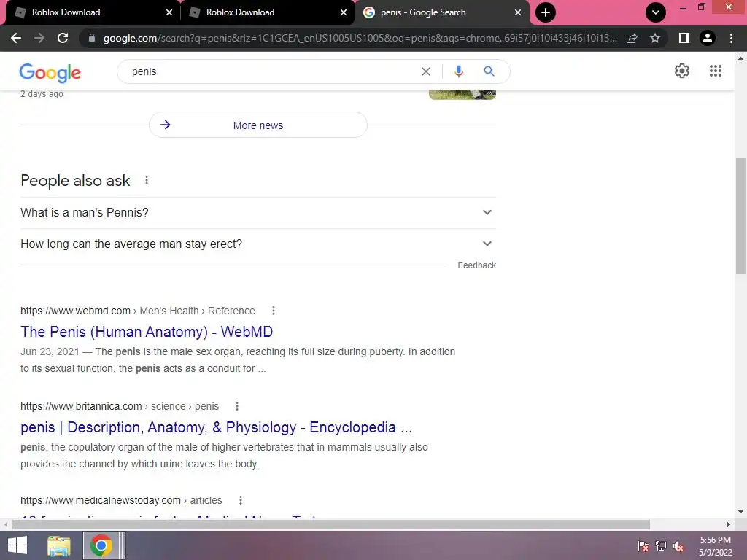Open the browser side panel icon
This screenshot has height=560, width=747.
pyautogui.click(x=684, y=38)
